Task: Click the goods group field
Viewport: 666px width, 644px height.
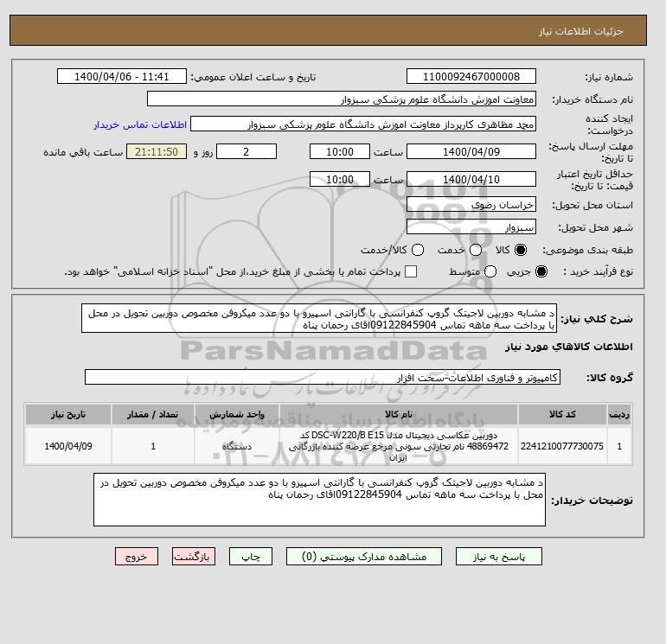Action: click(323, 377)
